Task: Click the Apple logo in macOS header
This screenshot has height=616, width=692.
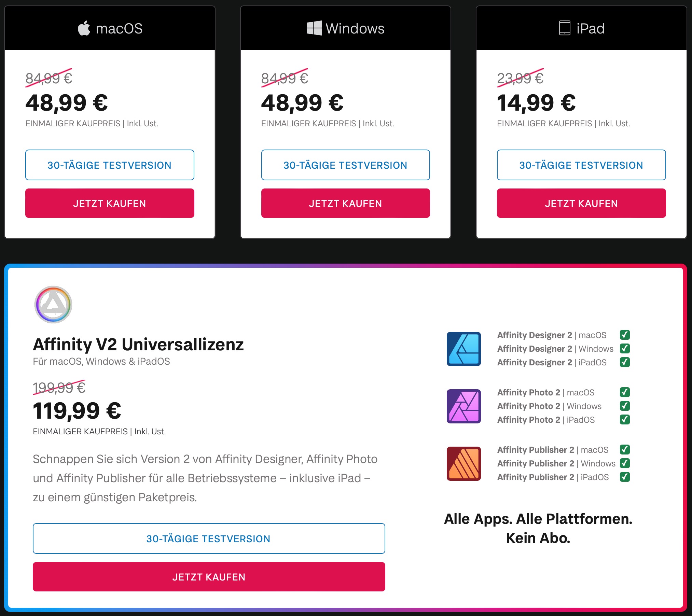Action: [x=84, y=28]
